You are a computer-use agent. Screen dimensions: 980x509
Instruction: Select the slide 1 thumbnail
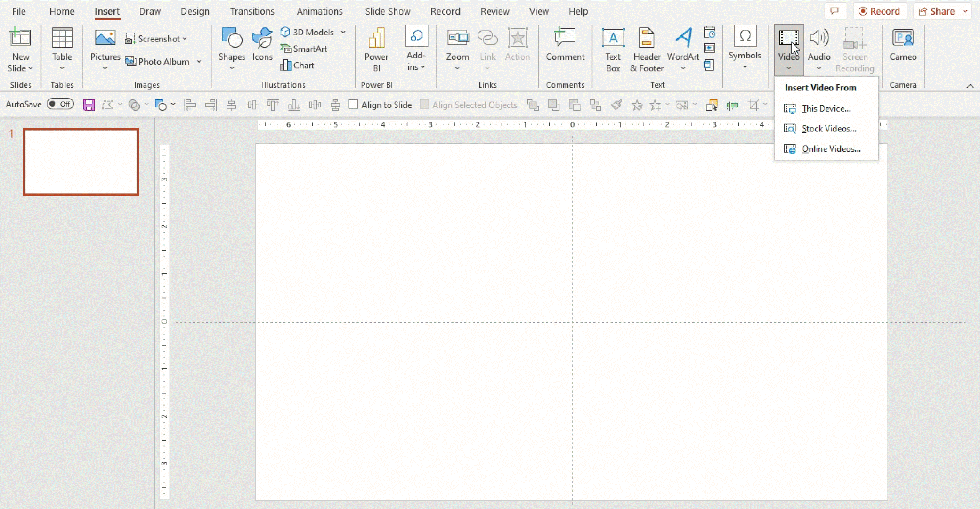[x=81, y=162]
